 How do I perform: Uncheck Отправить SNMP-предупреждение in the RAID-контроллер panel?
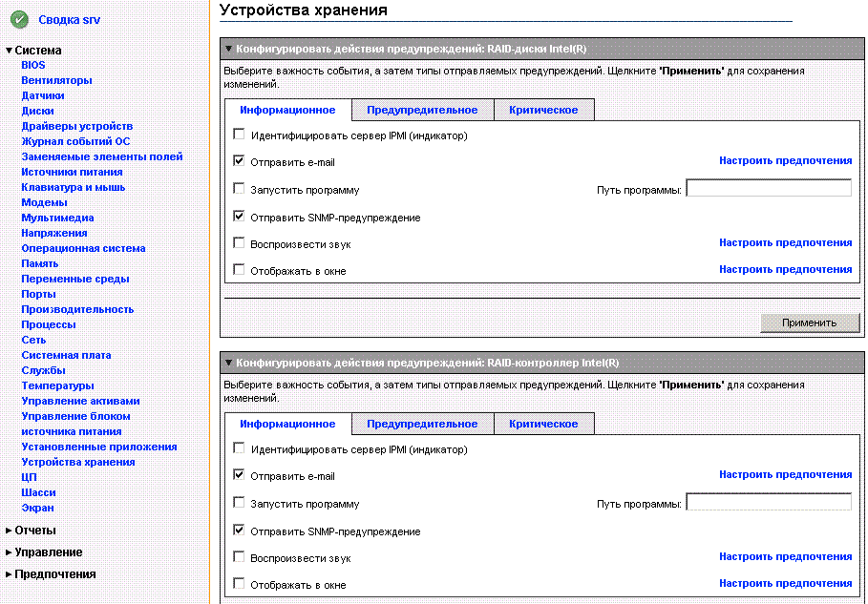pos(239,531)
